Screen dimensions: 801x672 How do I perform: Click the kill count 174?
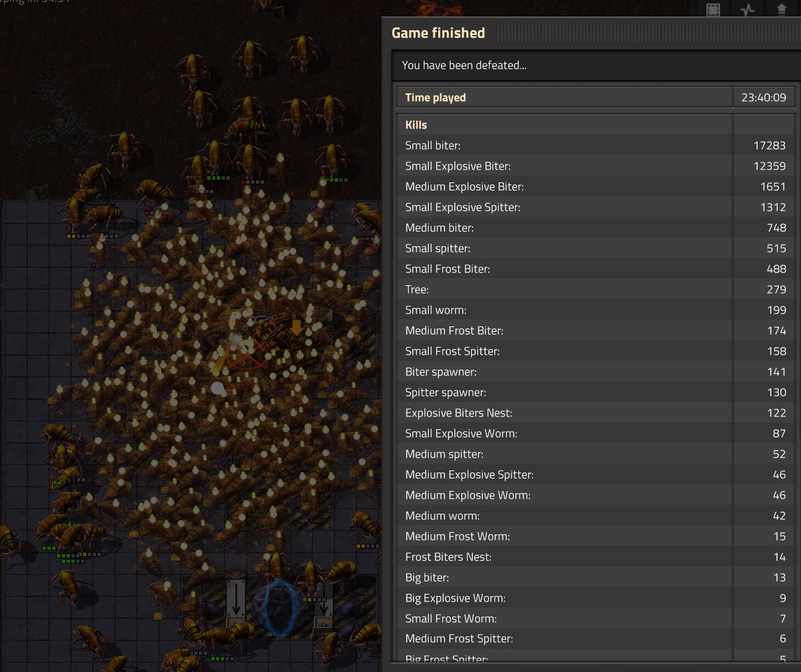pos(776,331)
